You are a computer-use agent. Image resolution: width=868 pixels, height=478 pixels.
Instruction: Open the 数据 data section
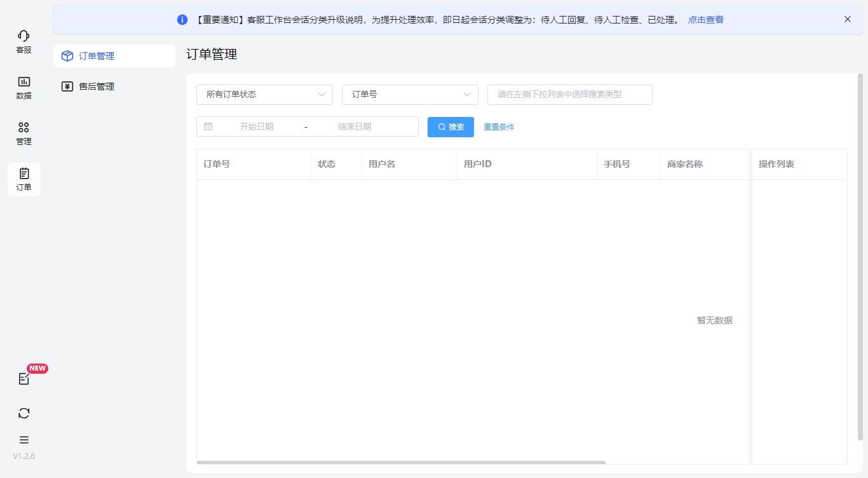[24, 87]
